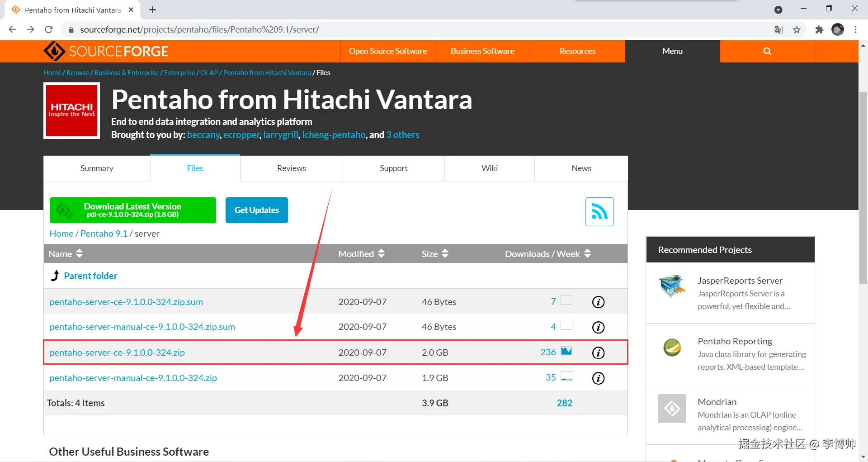The image size is (868, 462).
Task: Switch to the Reviews tab
Action: (x=292, y=168)
